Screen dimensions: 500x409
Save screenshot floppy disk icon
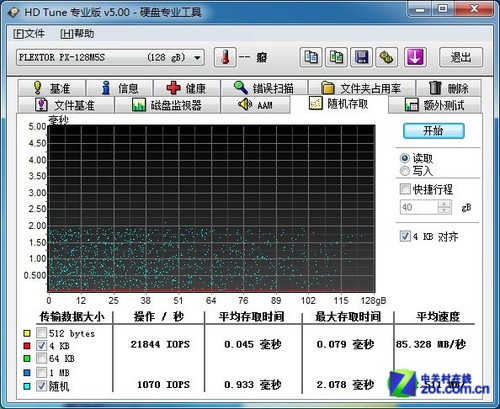pyautogui.click(x=362, y=57)
